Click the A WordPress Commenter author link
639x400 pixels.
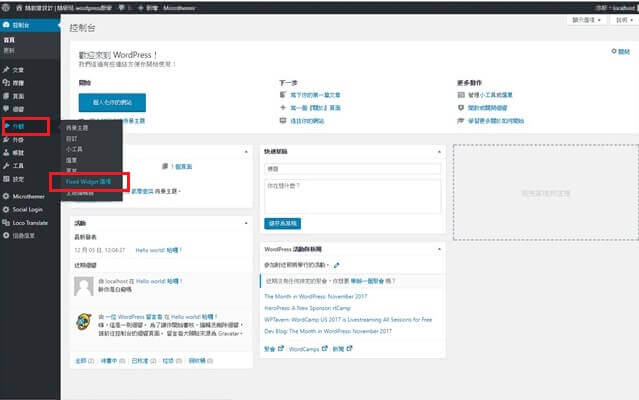click(x=134, y=316)
